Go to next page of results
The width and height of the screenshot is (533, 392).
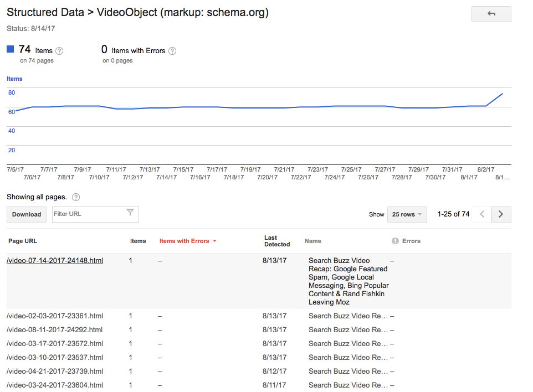(501, 214)
